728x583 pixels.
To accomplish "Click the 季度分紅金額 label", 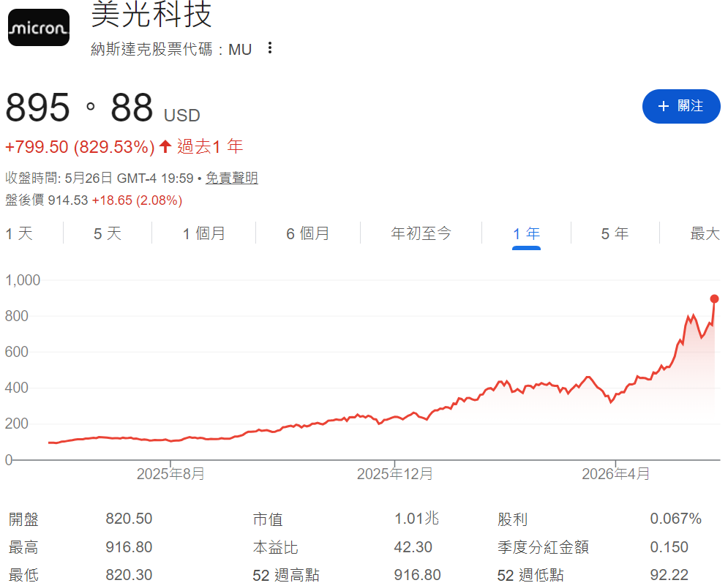I will click(x=543, y=547).
